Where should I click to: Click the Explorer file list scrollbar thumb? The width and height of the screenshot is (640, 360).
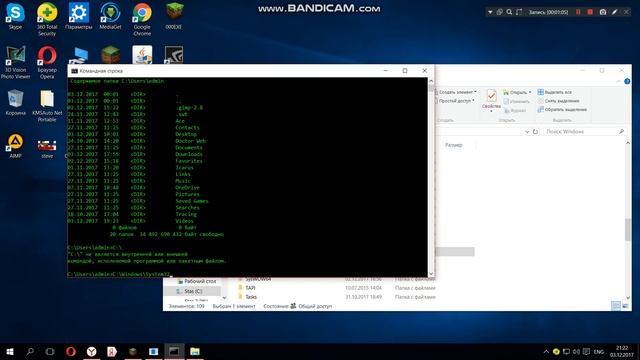coord(628,229)
